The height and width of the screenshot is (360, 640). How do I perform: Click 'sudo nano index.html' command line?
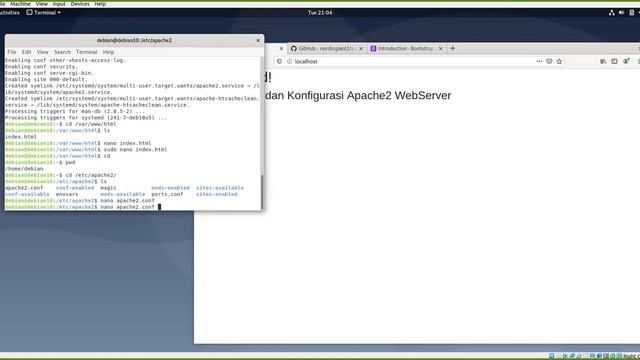[x=136, y=149]
